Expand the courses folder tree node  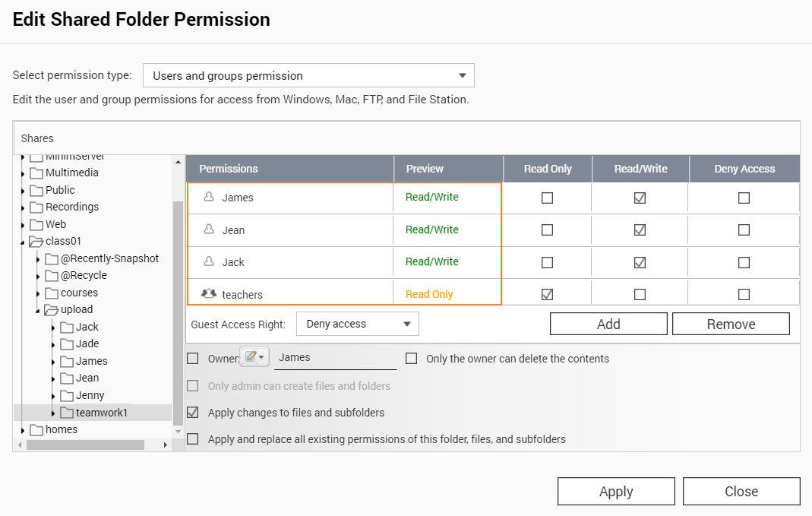pyautogui.click(x=39, y=293)
